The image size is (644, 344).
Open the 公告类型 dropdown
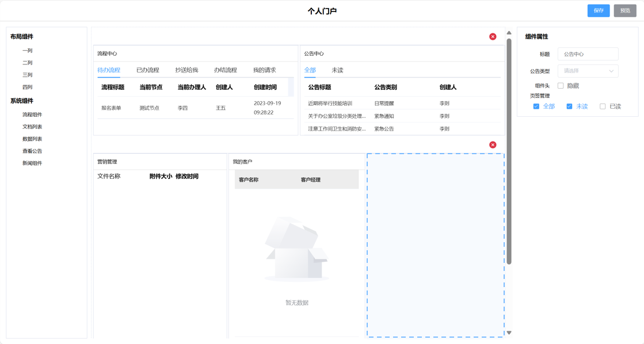[588, 71]
